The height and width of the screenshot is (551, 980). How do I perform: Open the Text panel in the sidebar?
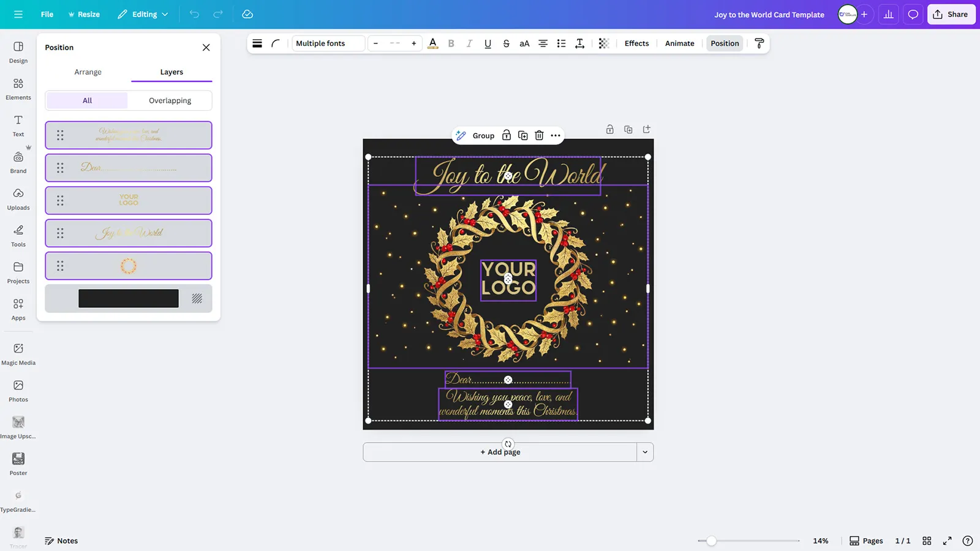coord(18,124)
